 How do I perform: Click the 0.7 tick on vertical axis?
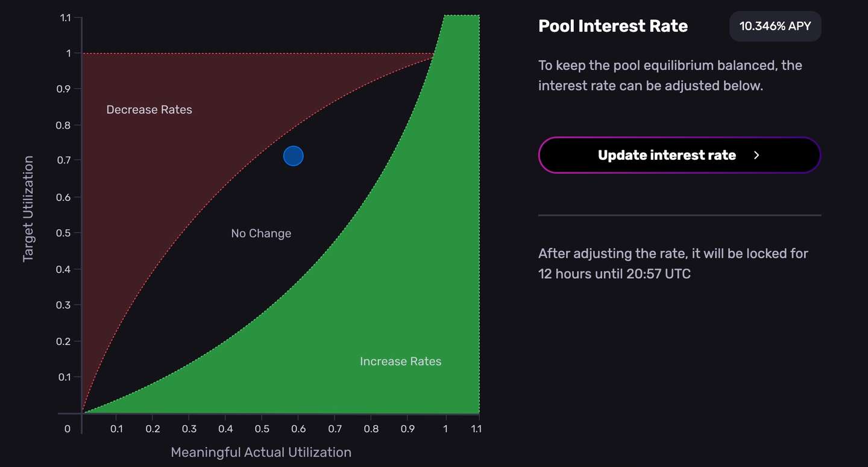64,160
